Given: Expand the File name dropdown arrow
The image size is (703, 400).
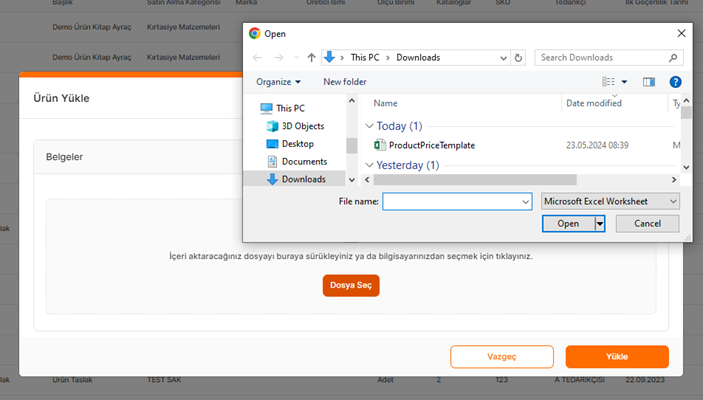Looking at the screenshot, I should (525, 202).
